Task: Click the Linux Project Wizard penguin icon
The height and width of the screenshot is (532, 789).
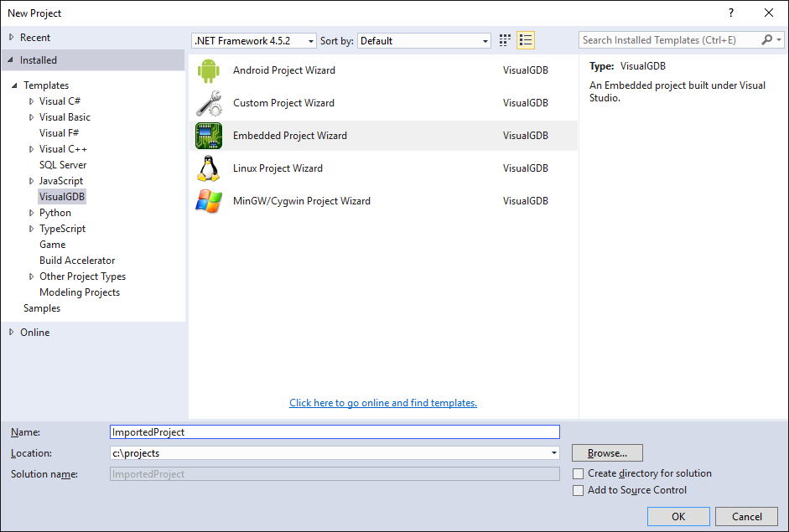Action: tap(208, 168)
